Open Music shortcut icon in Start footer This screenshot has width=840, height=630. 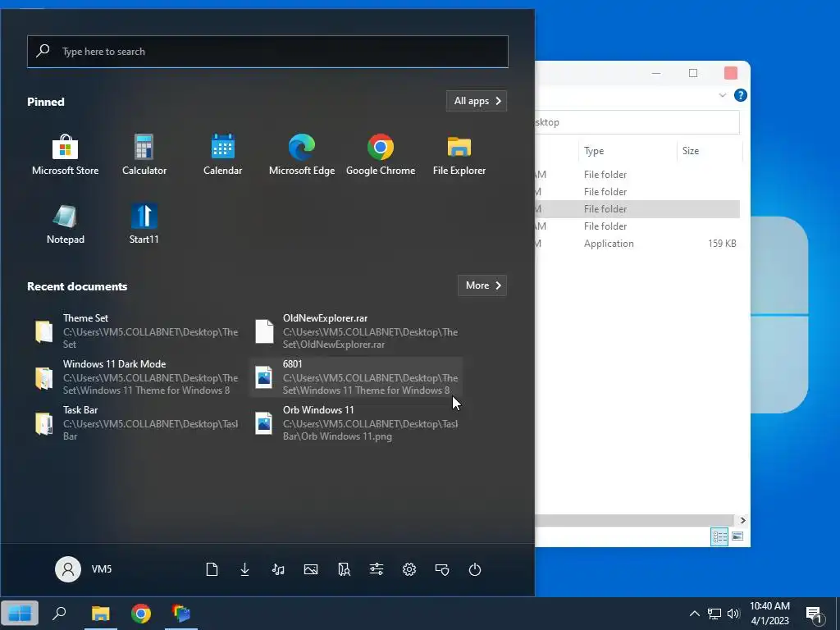click(278, 569)
